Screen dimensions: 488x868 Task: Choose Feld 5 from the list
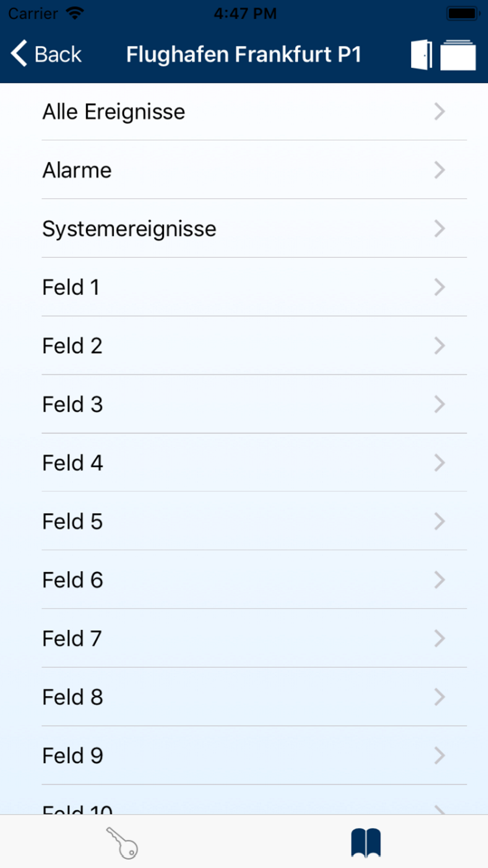coord(244,521)
